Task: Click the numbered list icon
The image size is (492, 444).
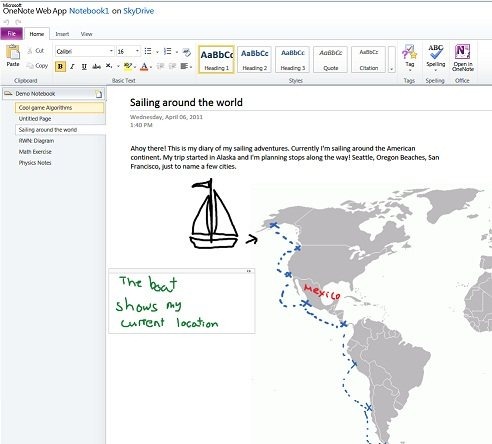Action: 168,51
